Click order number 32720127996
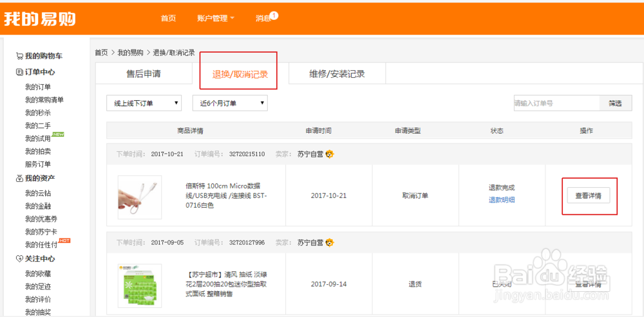 click(x=247, y=242)
